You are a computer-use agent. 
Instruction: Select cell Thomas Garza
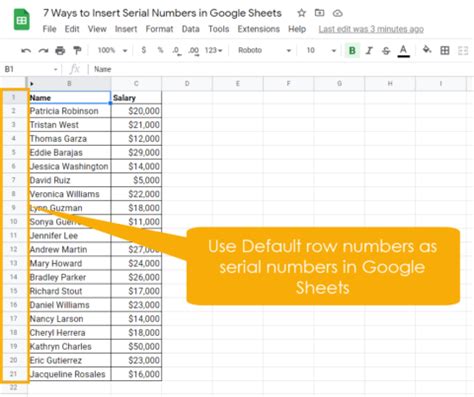tap(69, 139)
